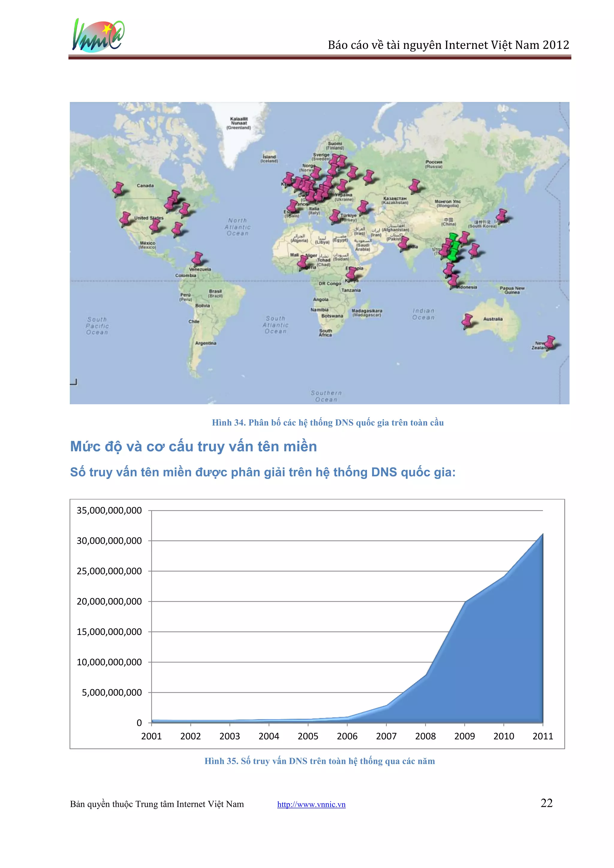Click the pin marker on western Australia
The height and width of the screenshot is (868, 614).
tap(468, 322)
